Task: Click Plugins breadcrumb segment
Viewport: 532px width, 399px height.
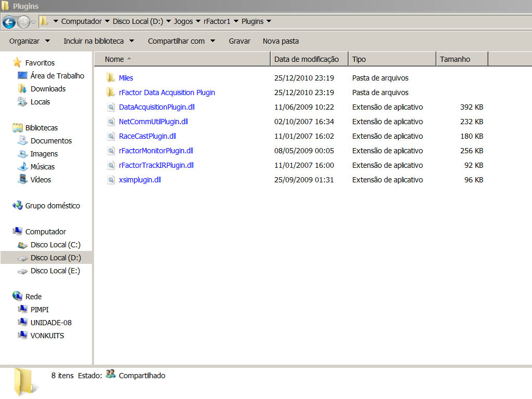Action: tap(252, 21)
